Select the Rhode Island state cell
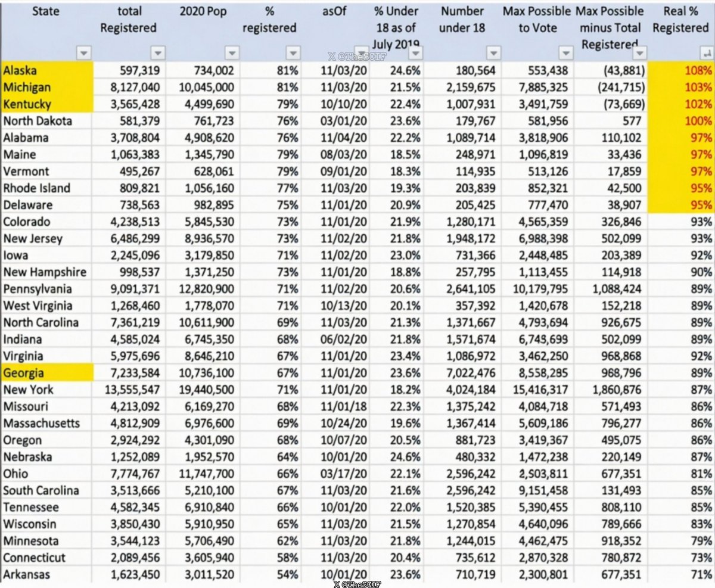 point(46,188)
